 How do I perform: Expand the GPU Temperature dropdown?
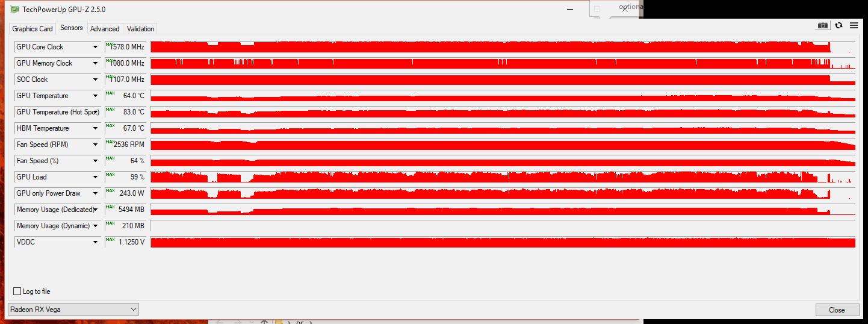click(95, 96)
